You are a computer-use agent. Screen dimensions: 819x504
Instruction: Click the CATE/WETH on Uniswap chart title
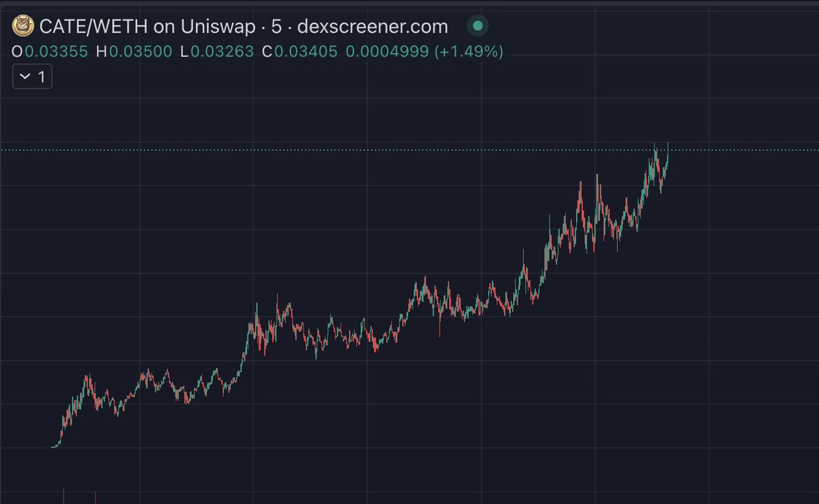pos(244,27)
